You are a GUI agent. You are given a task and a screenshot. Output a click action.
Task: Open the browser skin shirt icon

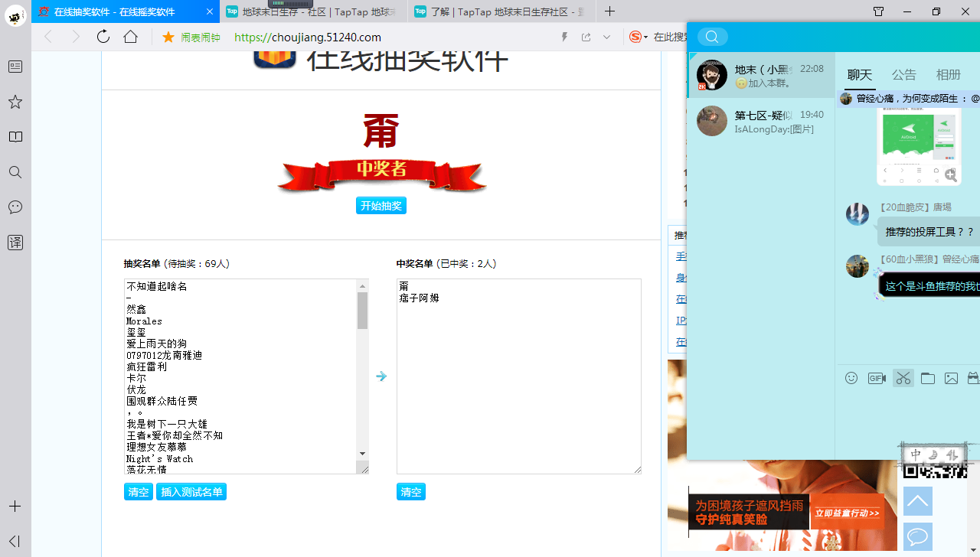tap(879, 11)
